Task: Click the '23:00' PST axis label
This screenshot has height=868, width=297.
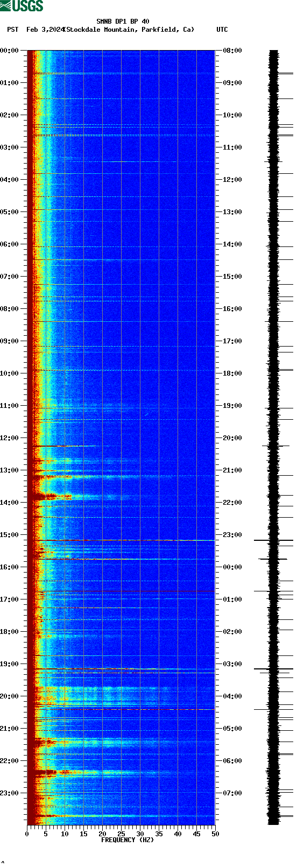Action: 10,793
